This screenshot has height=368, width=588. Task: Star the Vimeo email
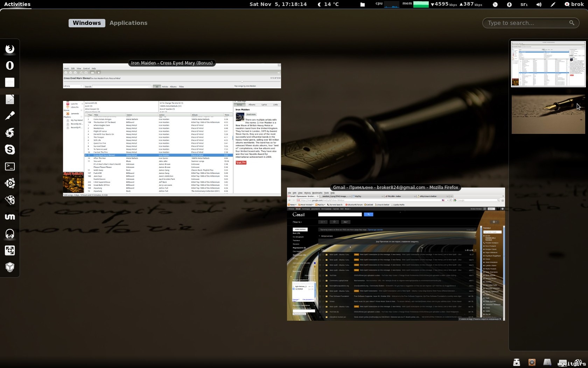pos(323,301)
